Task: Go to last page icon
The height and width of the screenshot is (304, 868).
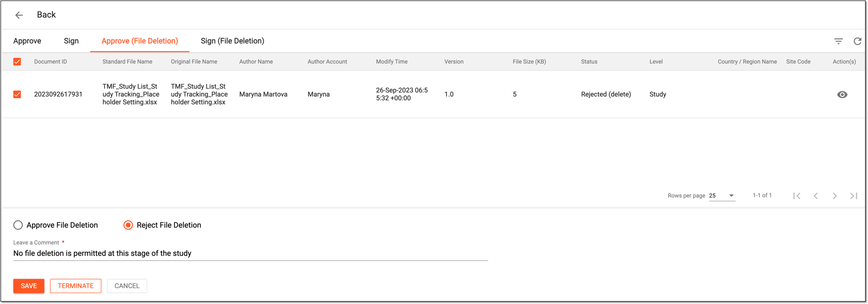Action: coord(854,196)
